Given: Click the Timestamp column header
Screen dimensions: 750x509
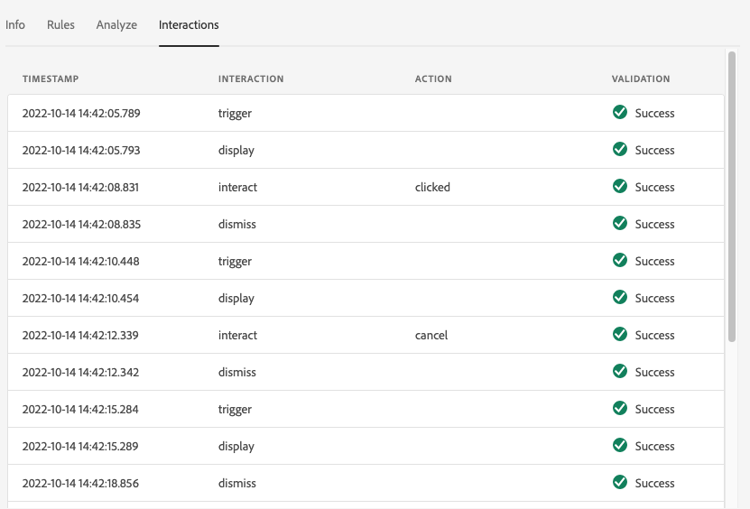Looking at the screenshot, I should tap(51, 79).
